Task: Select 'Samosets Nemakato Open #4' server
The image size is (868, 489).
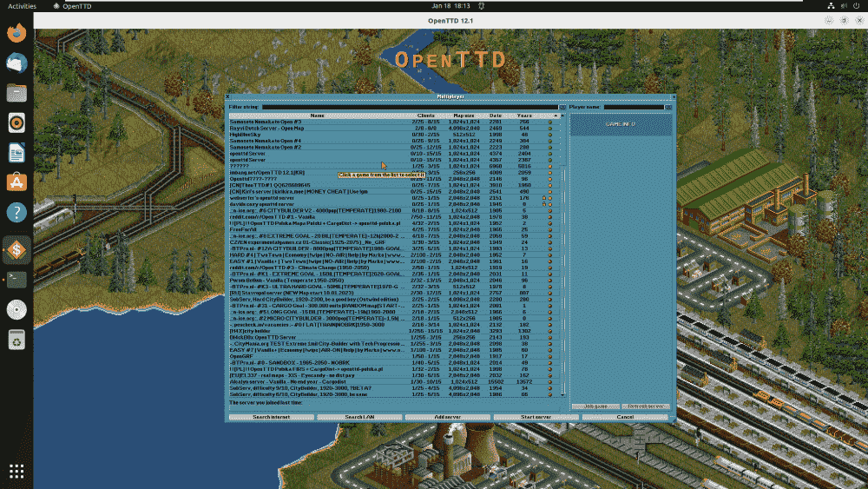Action: (x=394, y=141)
